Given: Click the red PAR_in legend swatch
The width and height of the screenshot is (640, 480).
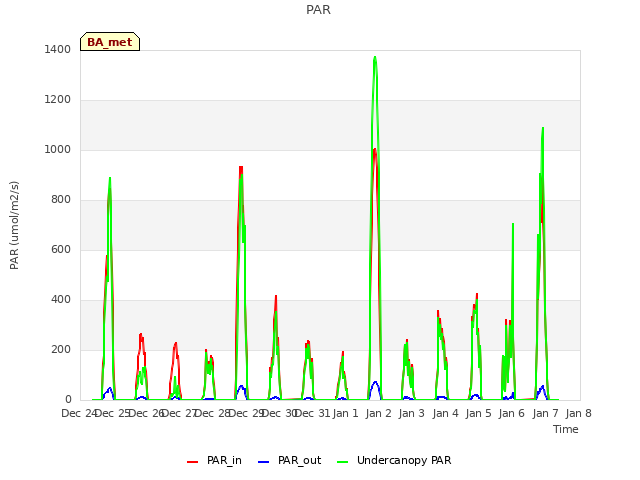Looking at the screenshot, I should pos(192,462).
